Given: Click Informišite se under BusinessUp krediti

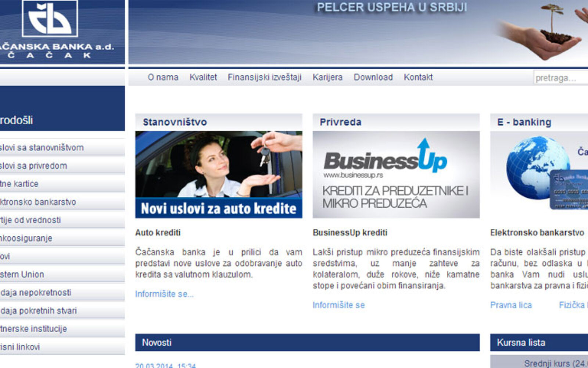Looking at the screenshot, I should click(x=338, y=305).
